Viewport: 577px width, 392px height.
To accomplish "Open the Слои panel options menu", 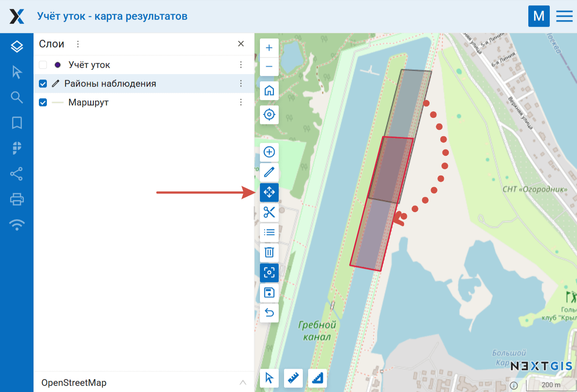I will pos(78,44).
